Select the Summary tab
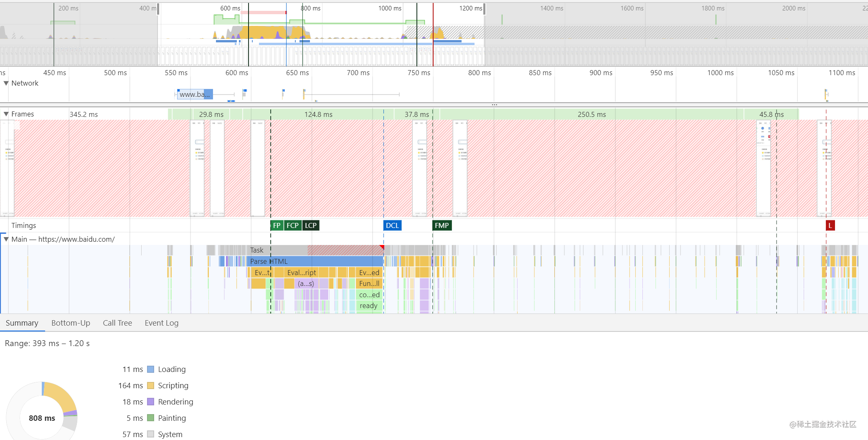Image resolution: width=868 pixels, height=440 pixels. [22, 323]
